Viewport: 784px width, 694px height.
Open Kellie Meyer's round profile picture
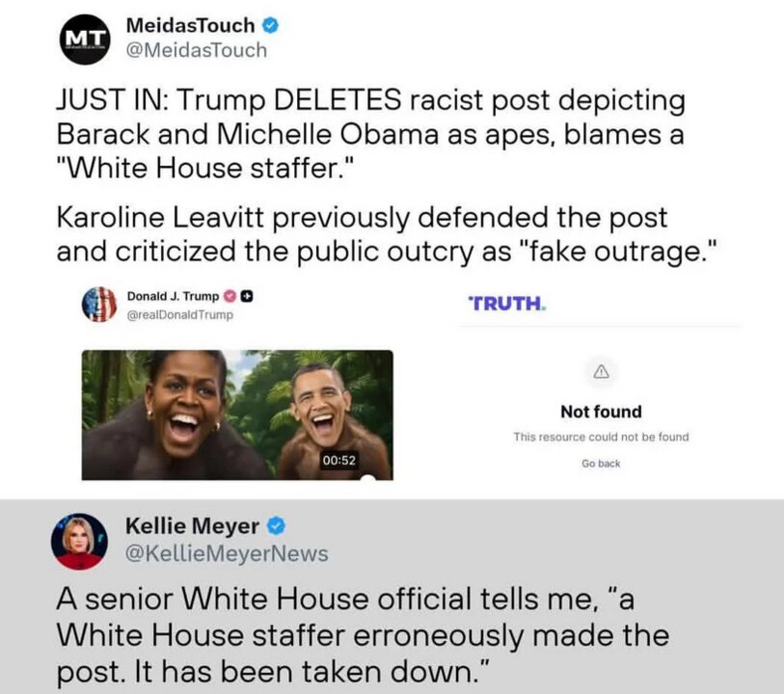pos(79,542)
